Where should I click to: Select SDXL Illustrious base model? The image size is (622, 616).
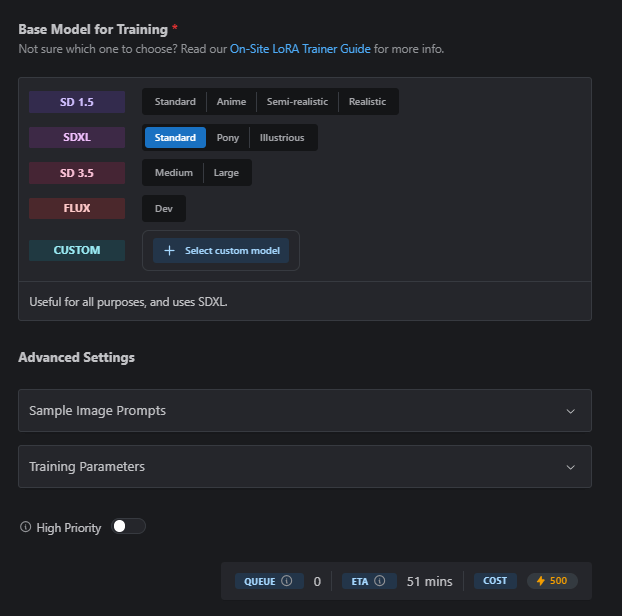pyautogui.click(x=282, y=138)
